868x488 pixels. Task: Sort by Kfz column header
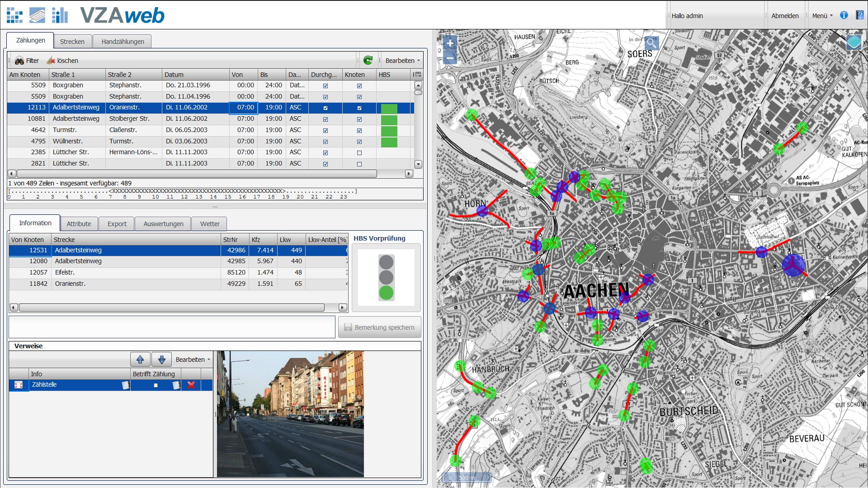tap(263, 240)
